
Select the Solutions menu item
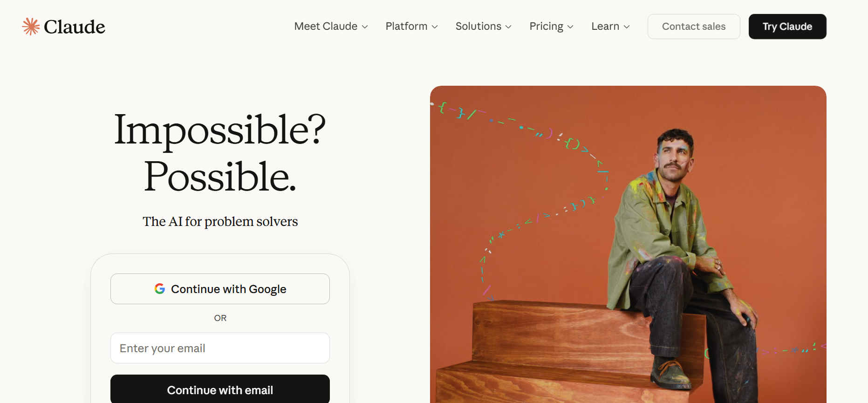click(x=478, y=27)
